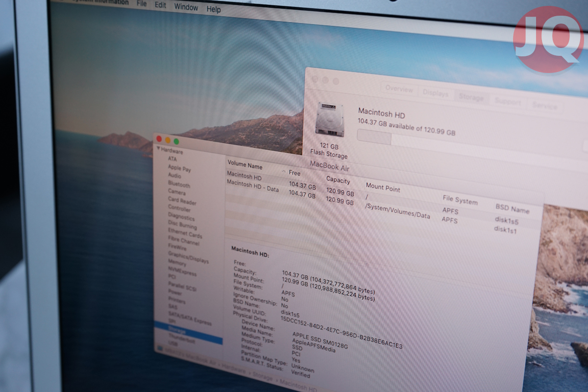Sort volumes by the Free column header
The height and width of the screenshot is (392, 588).
(x=294, y=173)
